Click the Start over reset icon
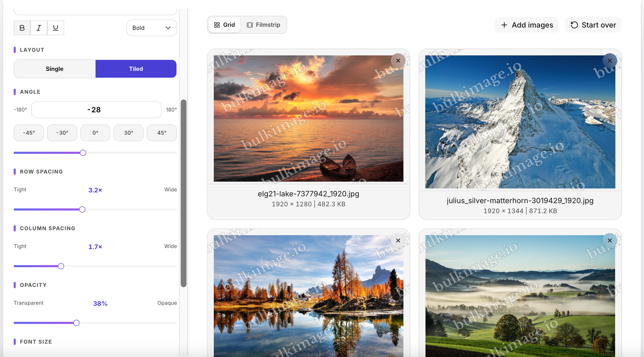Screen dimensions: 644x357 [x=574, y=25]
